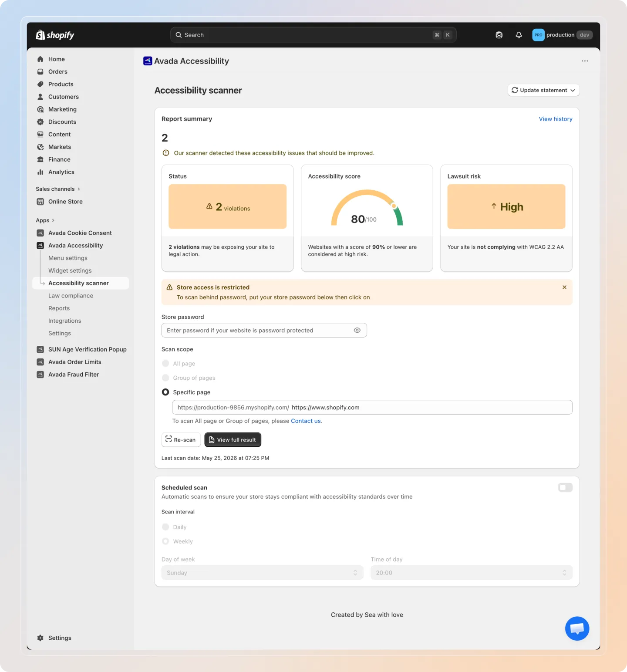This screenshot has width=627, height=672.
Task: Enable the Scheduled scan toggle
Action: pyautogui.click(x=565, y=487)
